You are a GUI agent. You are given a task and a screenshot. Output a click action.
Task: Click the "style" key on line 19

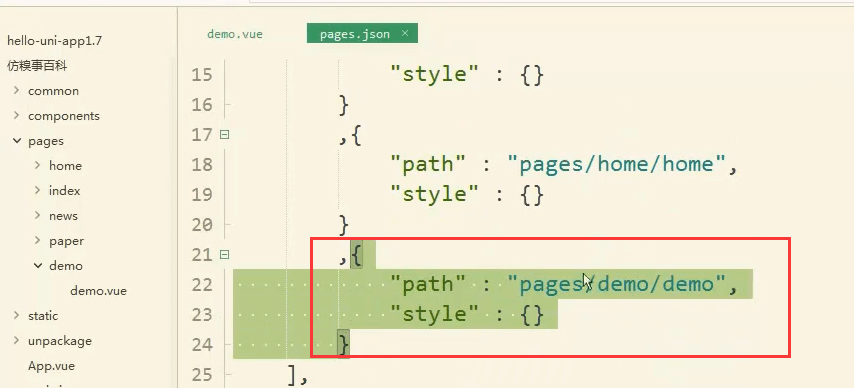pos(434,194)
